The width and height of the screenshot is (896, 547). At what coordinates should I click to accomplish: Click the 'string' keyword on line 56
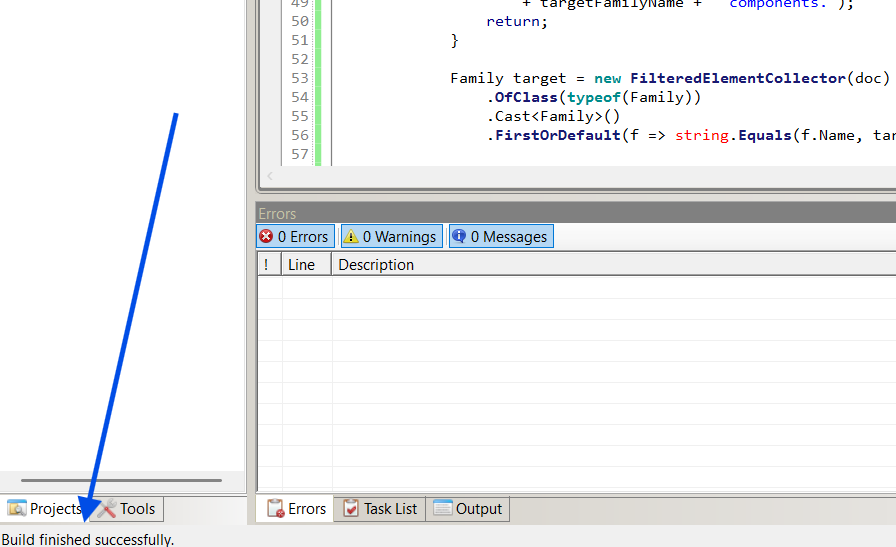(x=702, y=136)
